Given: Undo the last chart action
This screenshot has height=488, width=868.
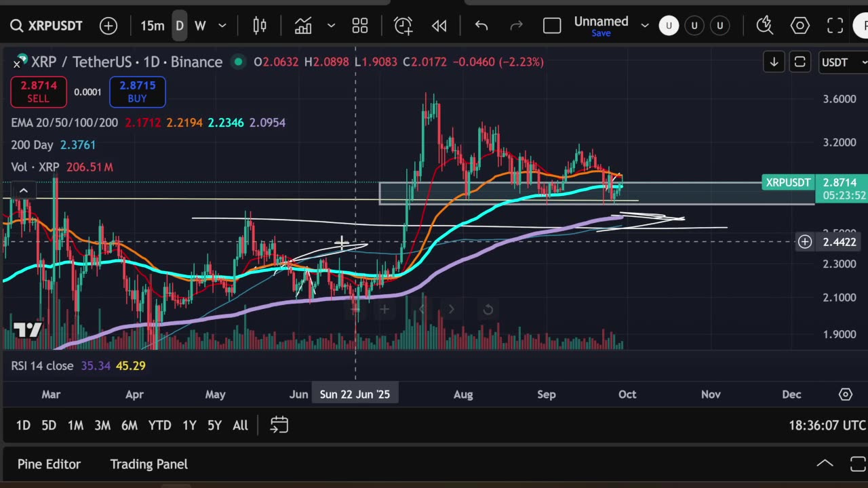Looking at the screenshot, I should coord(481,26).
